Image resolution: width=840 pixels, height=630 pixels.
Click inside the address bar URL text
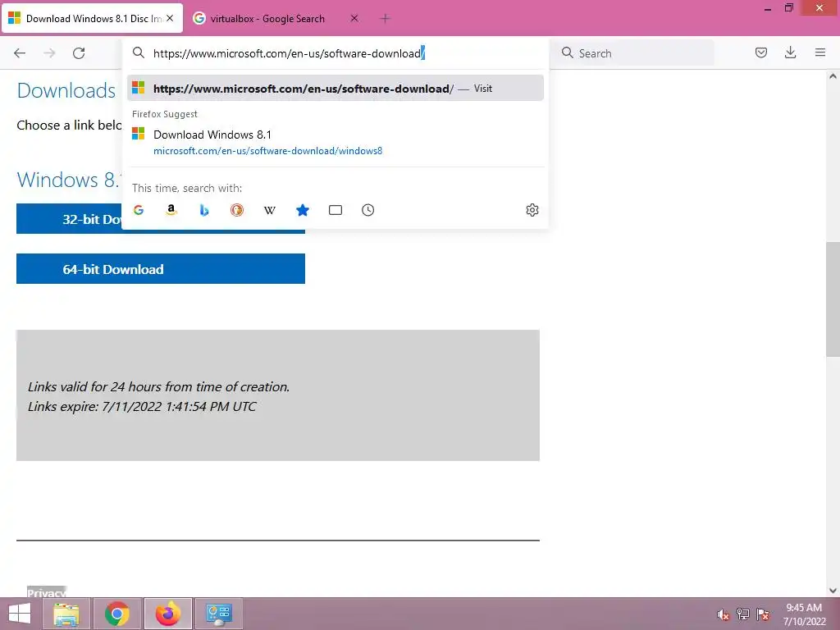(289, 53)
